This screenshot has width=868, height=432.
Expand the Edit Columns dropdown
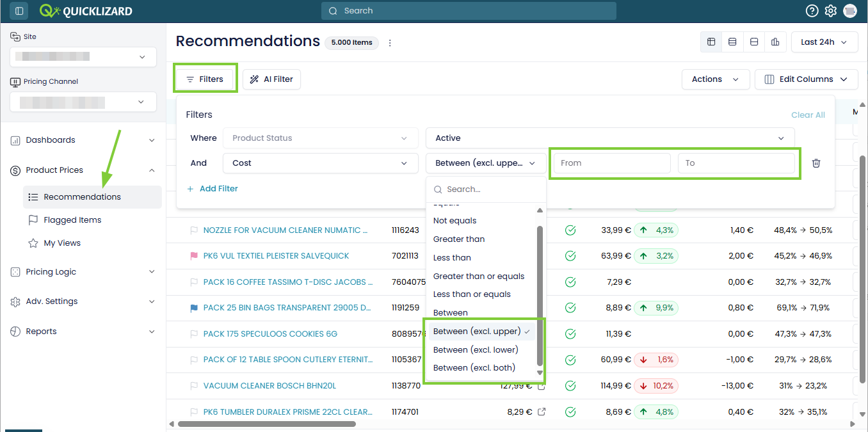[x=807, y=79]
